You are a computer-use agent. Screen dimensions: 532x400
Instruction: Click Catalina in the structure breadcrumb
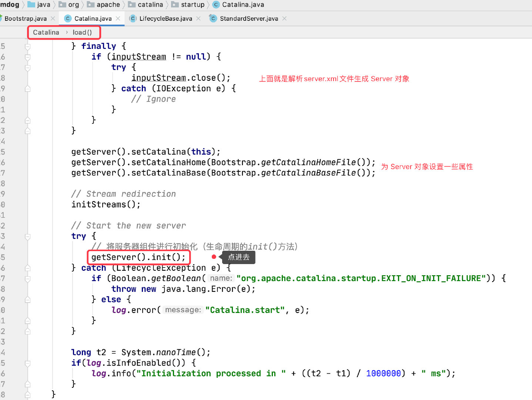(46, 32)
